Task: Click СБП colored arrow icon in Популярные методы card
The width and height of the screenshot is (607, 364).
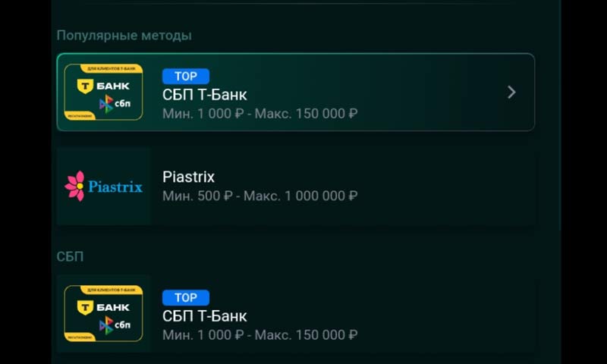Action: [106, 104]
